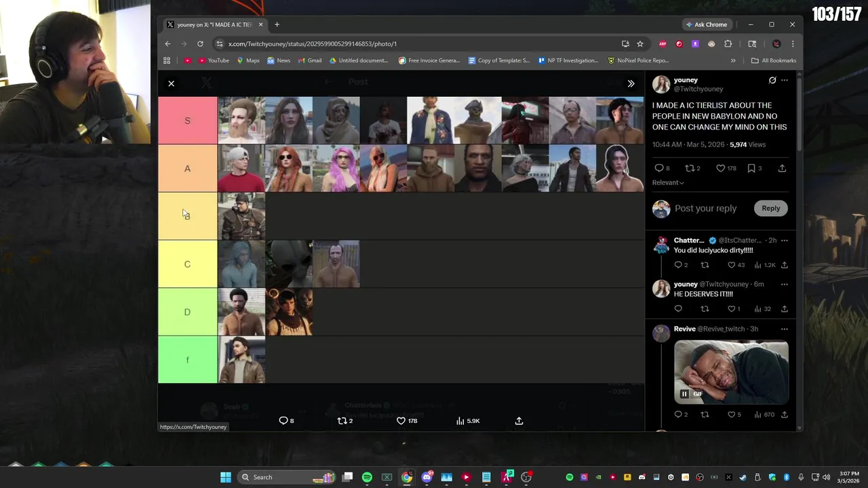Screen dimensions: 868x488
Task: Click the address bar URL
Action: (313, 44)
